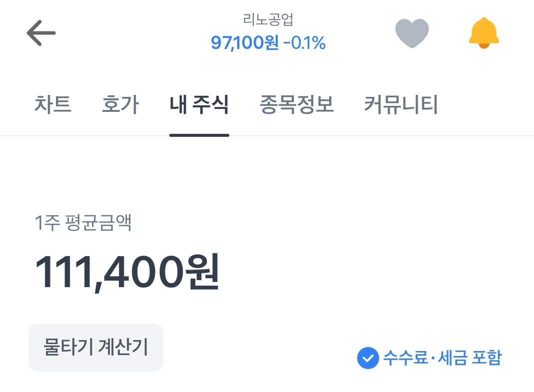The image size is (534, 392).
Task: Open the 호가 tab
Action: click(120, 105)
